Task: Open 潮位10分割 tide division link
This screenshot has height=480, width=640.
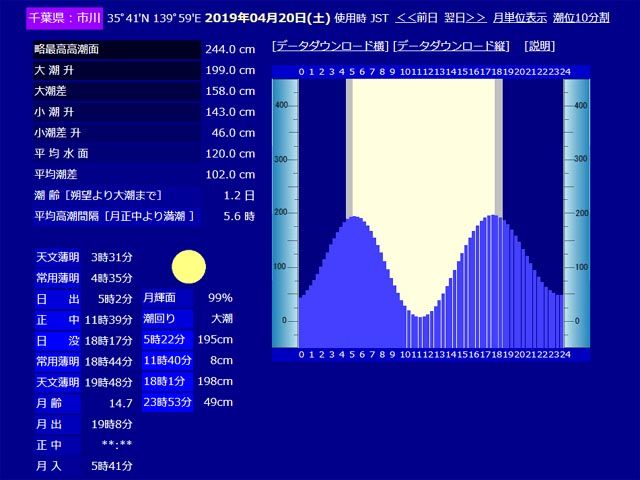Action: point(581,18)
